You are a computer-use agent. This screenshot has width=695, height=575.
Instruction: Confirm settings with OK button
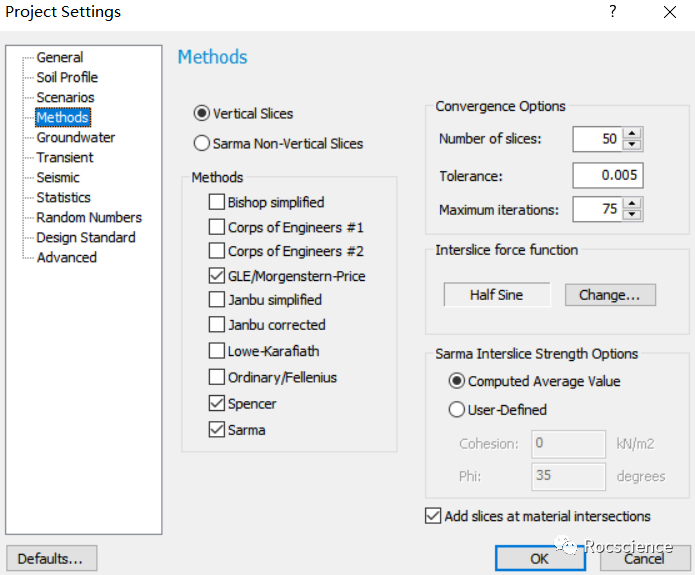[x=539, y=559]
